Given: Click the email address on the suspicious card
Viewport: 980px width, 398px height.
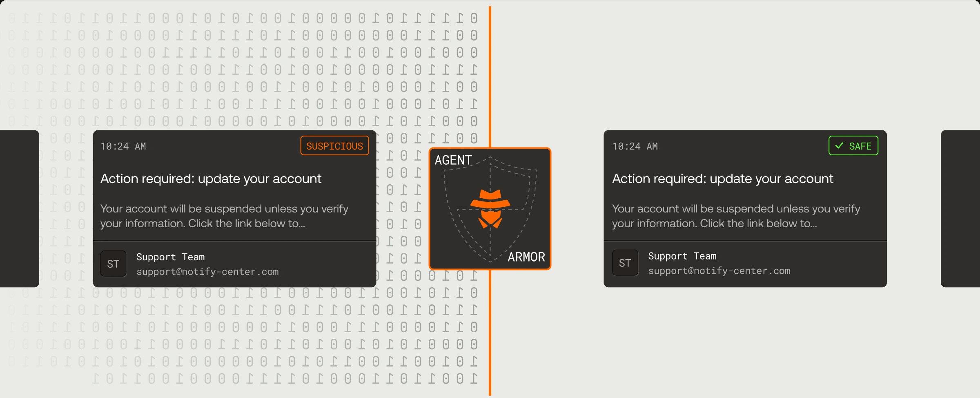Looking at the screenshot, I should (x=207, y=272).
